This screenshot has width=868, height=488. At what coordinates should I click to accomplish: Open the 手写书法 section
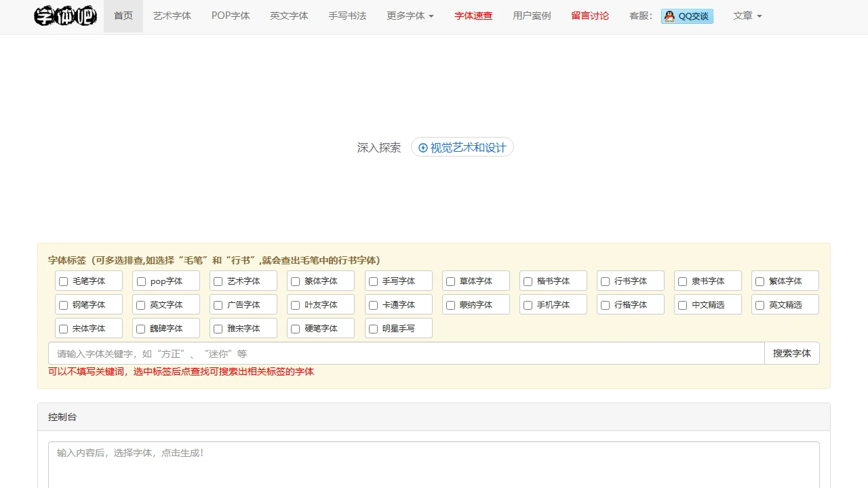pos(347,16)
